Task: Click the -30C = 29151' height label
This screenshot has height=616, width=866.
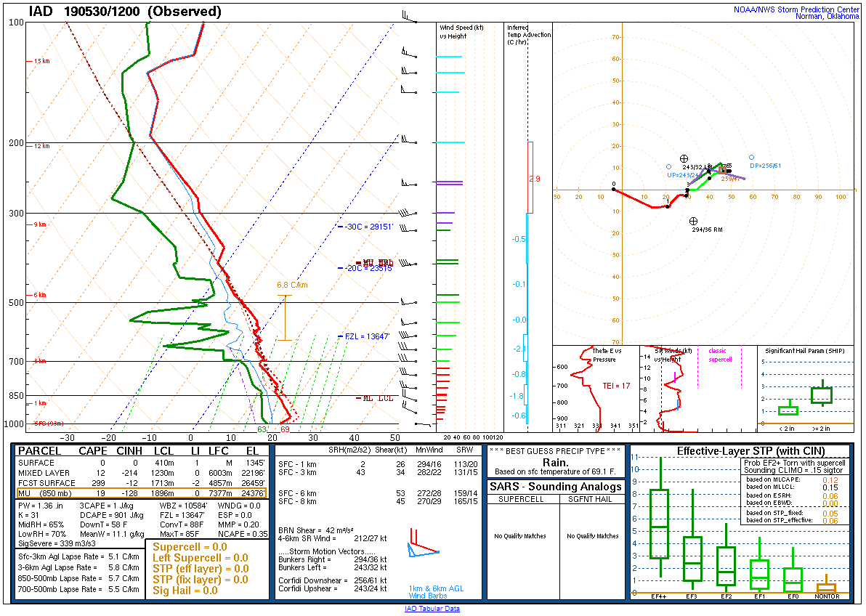Action: (x=369, y=227)
